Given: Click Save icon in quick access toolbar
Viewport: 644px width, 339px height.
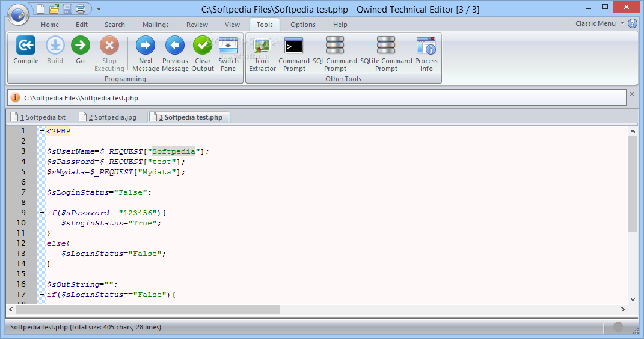Looking at the screenshot, I should pyautogui.click(x=67, y=8).
